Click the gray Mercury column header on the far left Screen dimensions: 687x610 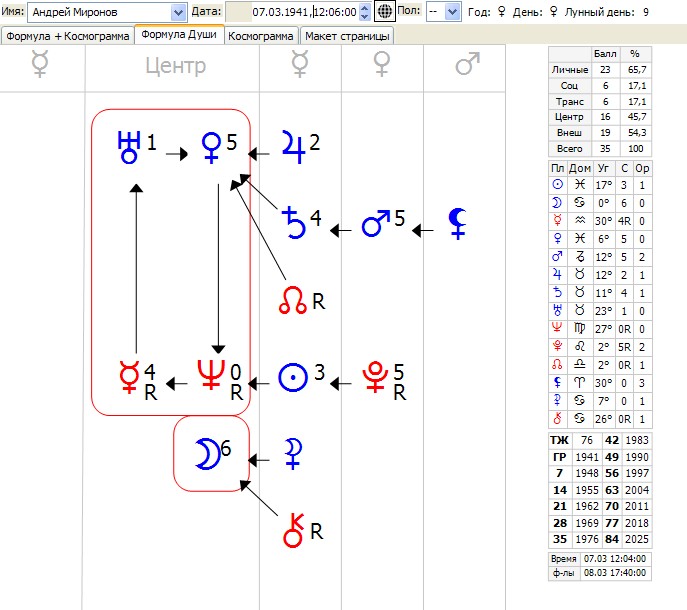(x=40, y=64)
